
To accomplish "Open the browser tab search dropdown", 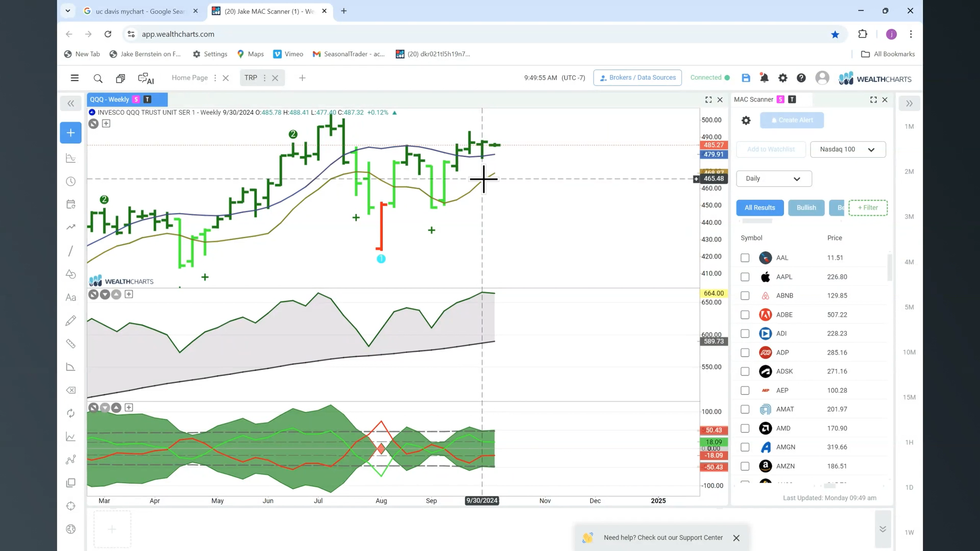I will (67, 11).
